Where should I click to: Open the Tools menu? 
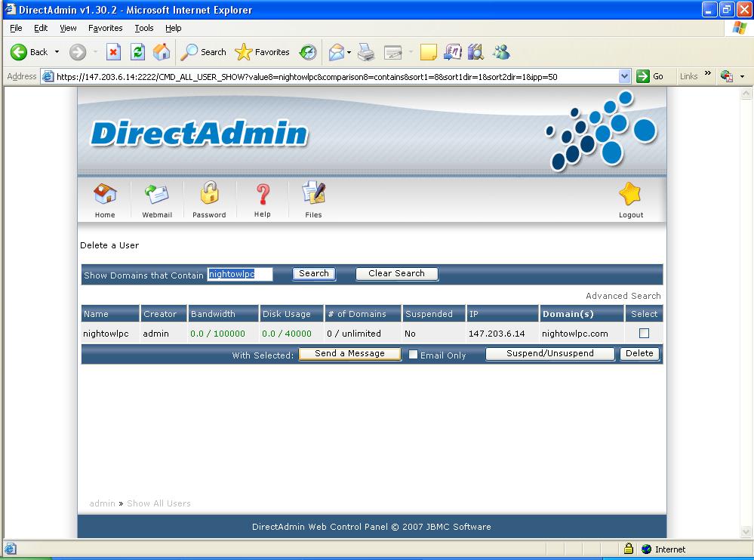click(x=143, y=28)
